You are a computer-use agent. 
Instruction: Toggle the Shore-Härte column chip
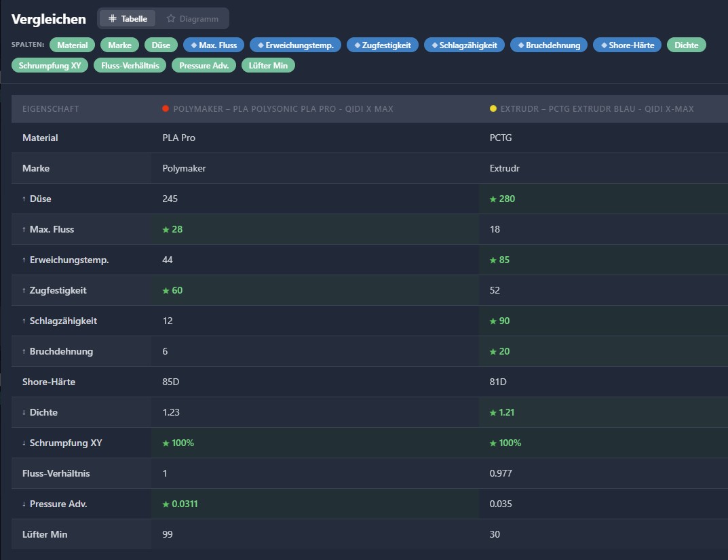(628, 45)
